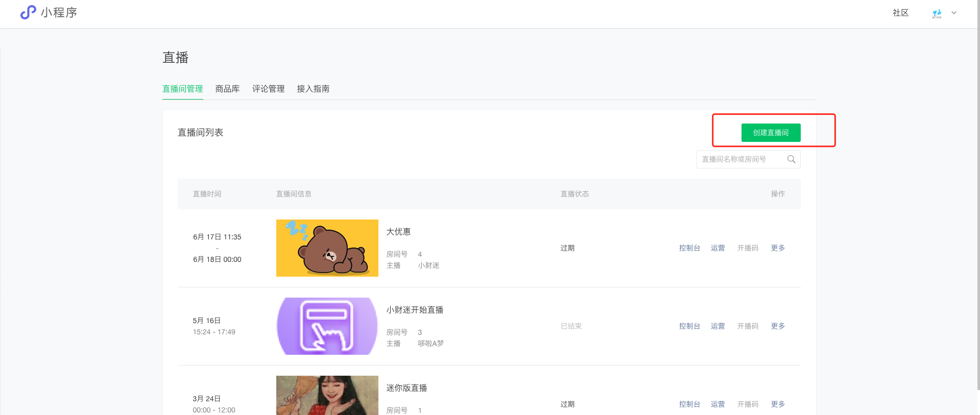Viewport: 980px width, 415px height.
Task: Click the time 15:24 - 17:49
Action: 214,332
